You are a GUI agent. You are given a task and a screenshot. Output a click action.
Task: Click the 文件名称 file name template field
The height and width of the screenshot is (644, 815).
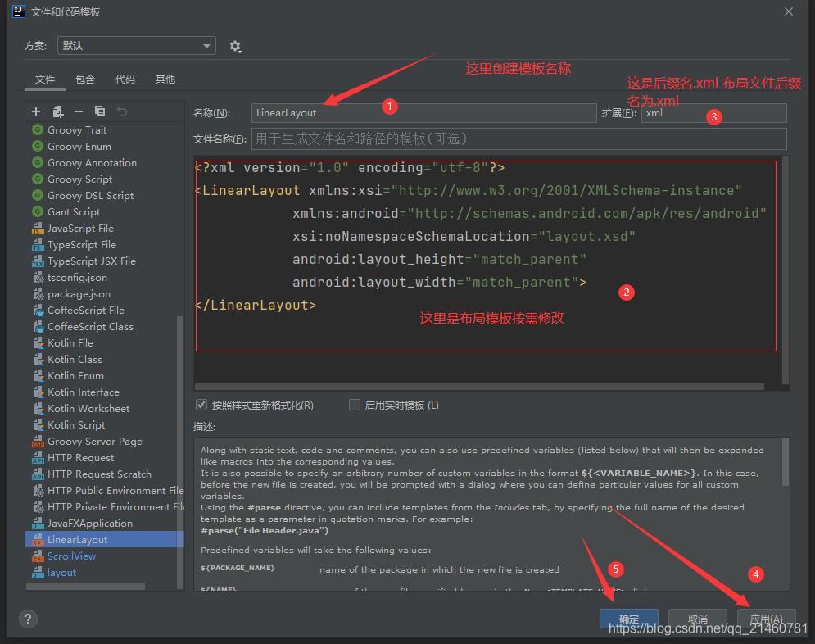click(518, 138)
